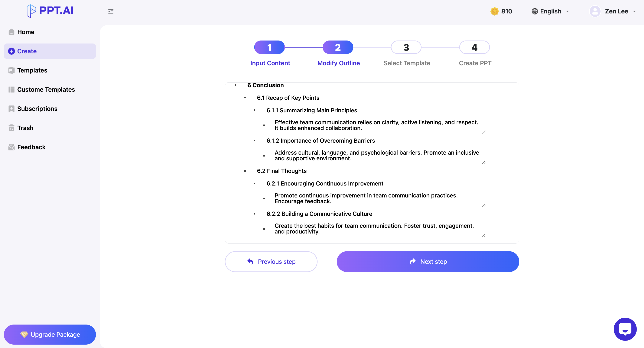This screenshot has height=348, width=644.
Task: Click the user avatar icon
Action: (595, 11)
